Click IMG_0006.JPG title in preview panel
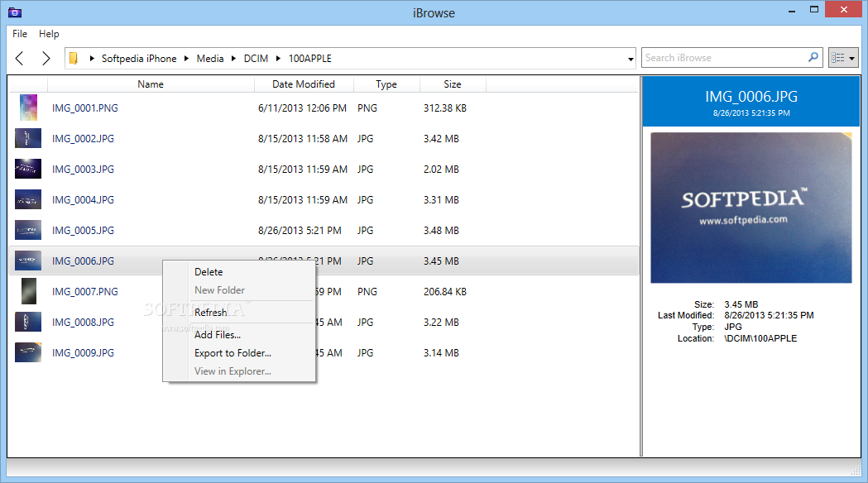868x483 pixels. pyautogui.click(x=751, y=96)
